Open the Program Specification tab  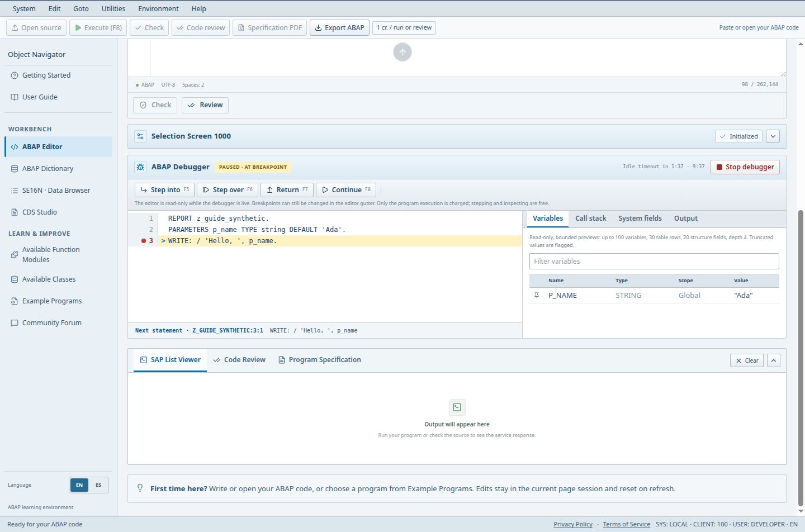click(320, 360)
